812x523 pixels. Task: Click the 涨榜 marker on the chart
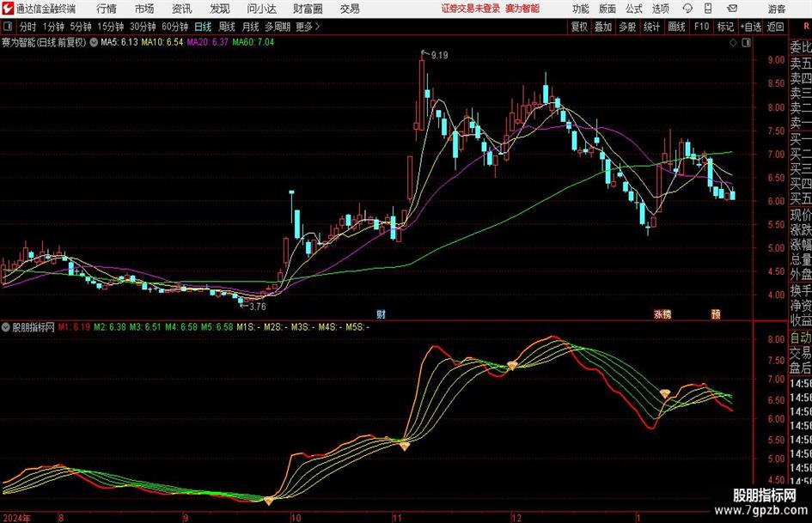click(662, 313)
